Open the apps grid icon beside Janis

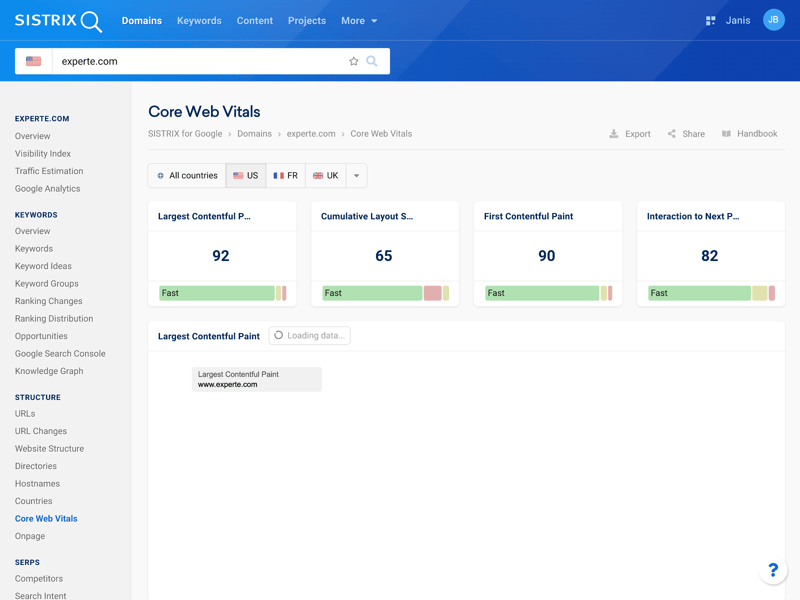pyautogui.click(x=710, y=20)
